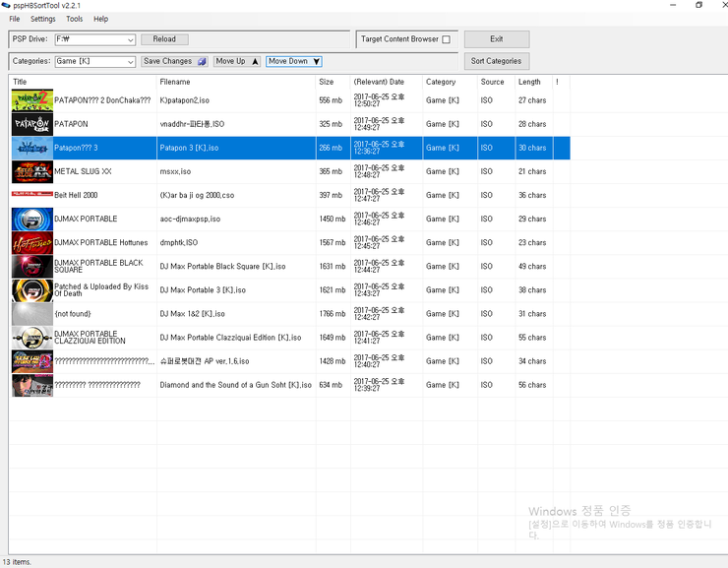
Task: Click the exclamation mark column header
Action: click(x=562, y=82)
